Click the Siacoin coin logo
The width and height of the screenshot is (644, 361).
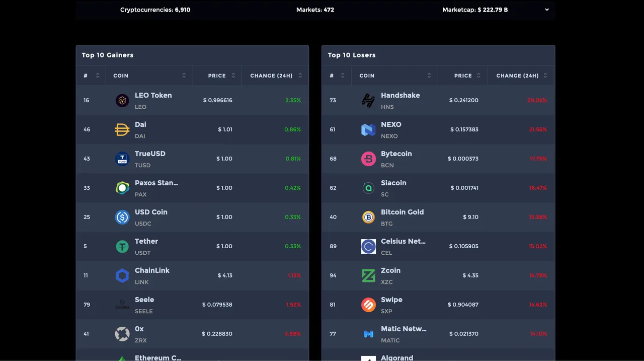tap(368, 188)
